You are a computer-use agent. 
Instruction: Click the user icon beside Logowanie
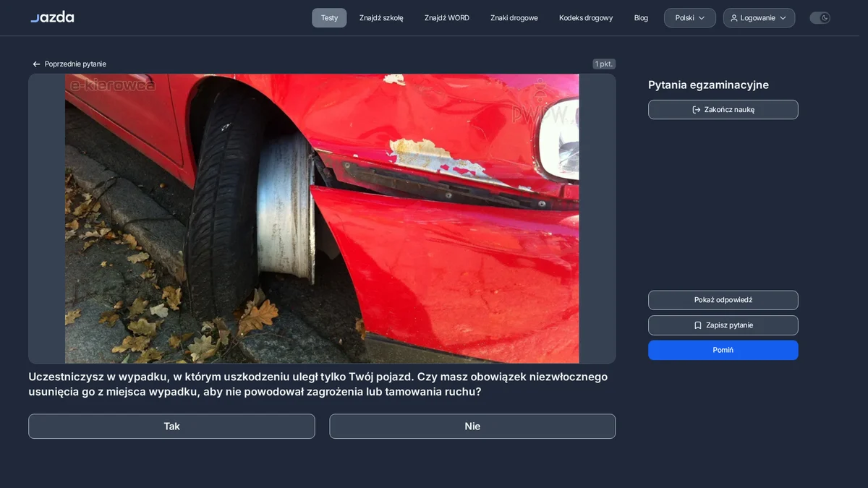[x=734, y=18]
